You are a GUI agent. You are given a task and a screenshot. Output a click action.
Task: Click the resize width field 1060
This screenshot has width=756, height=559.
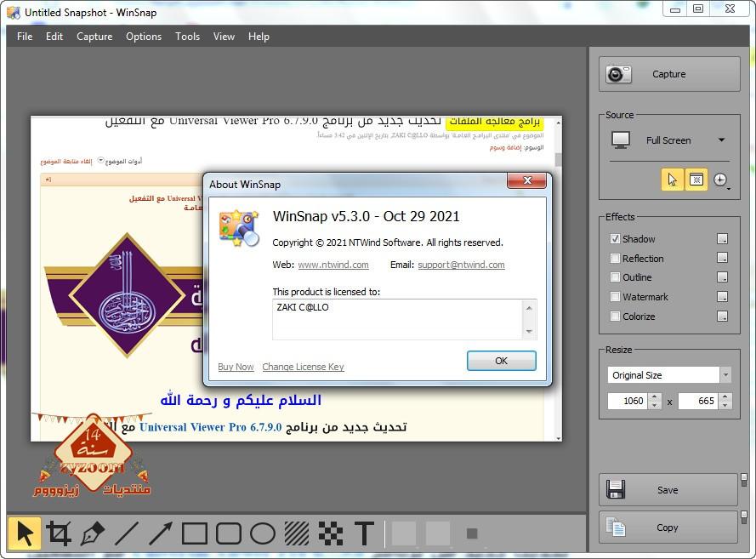(x=628, y=401)
